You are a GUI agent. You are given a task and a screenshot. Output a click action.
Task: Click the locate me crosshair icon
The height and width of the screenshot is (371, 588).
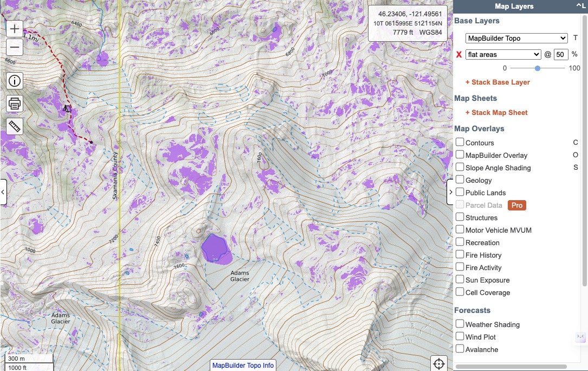coord(439,363)
